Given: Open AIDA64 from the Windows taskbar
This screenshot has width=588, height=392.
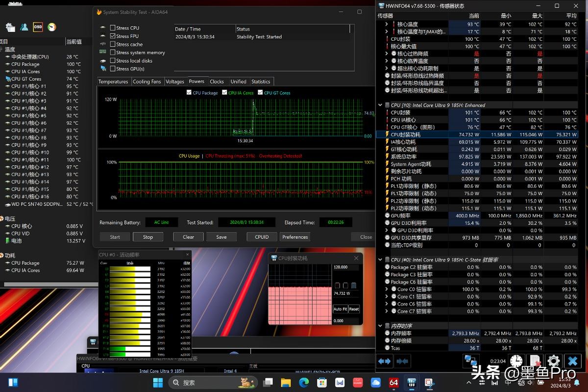Looking at the screenshot, I should 393,383.
